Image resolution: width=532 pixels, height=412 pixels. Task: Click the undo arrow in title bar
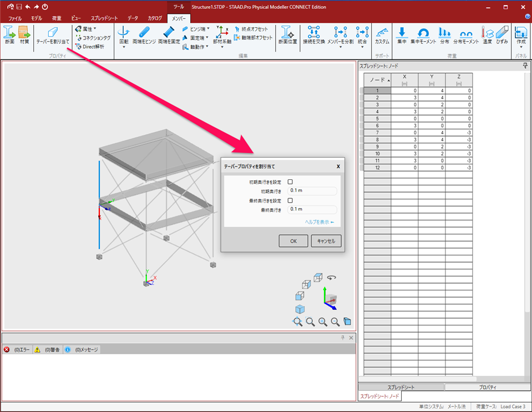tap(28, 7)
